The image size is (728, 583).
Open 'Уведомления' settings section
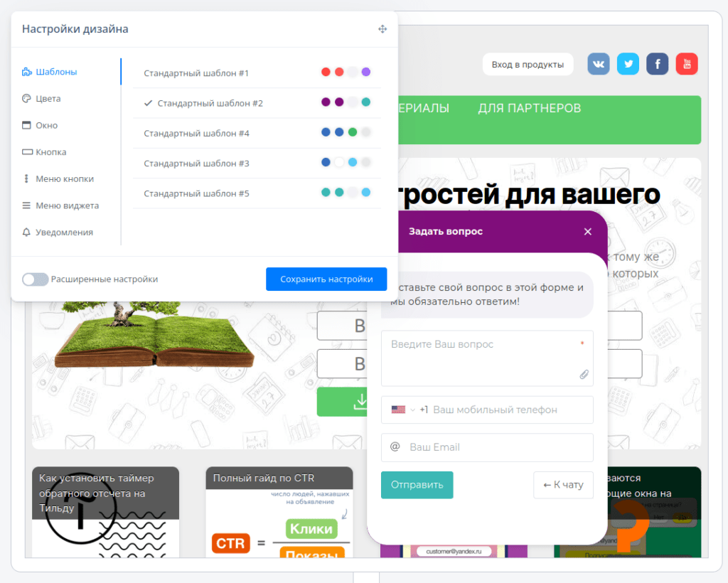pos(64,232)
